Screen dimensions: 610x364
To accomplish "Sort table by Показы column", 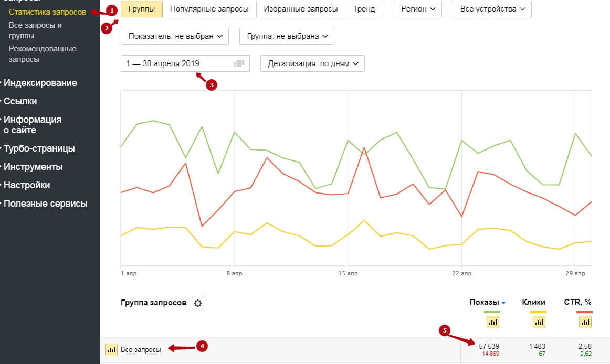I will click(x=485, y=302).
